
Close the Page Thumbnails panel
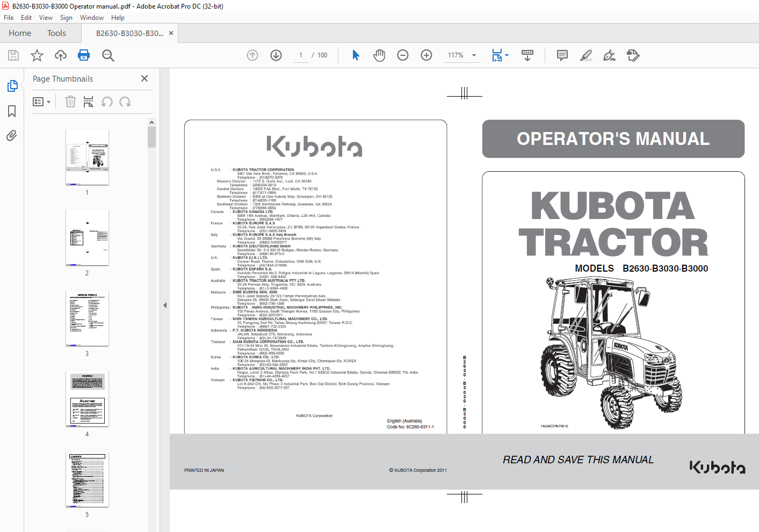[x=144, y=78]
